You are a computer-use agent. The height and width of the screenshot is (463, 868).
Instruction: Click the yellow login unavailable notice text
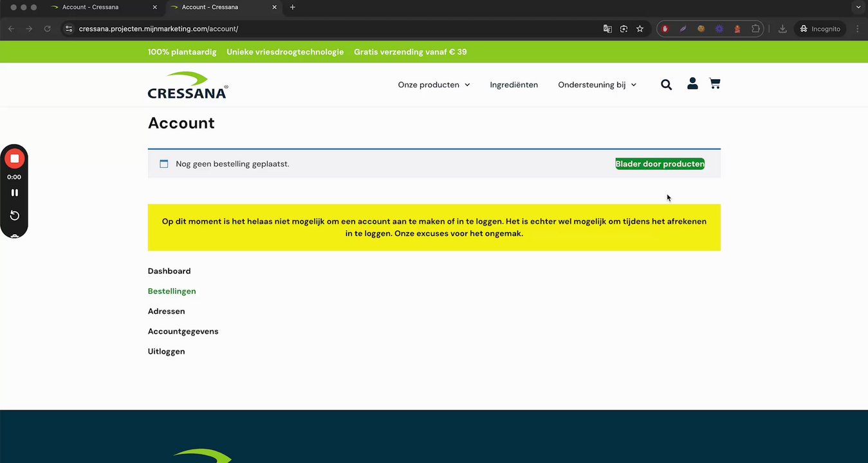pos(434,228)
